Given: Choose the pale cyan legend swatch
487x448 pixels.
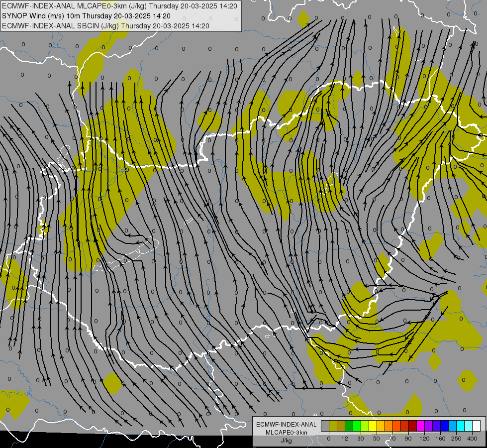Looking at the screenshot, I should pyautogui.click(x=469, y=426).
